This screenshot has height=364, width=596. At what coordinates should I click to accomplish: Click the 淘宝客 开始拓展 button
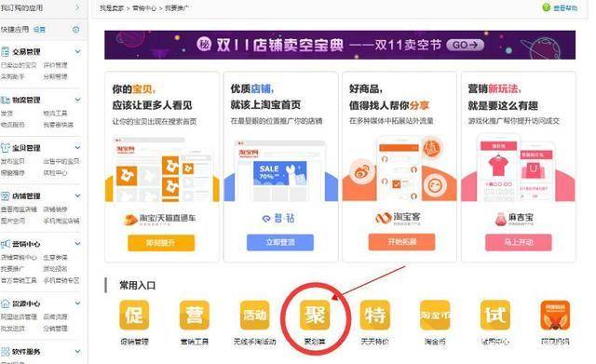(401, 242)
